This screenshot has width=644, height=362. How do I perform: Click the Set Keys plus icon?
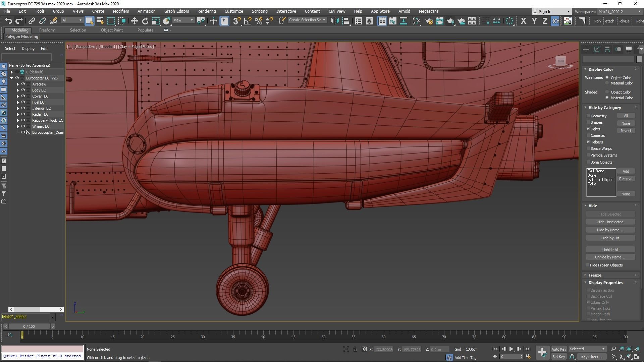pos(542,352)
